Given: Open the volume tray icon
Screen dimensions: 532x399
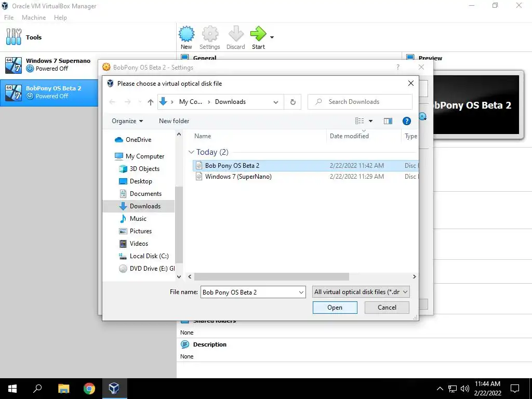Looking at the screenshot, I should tap(465, 389).
